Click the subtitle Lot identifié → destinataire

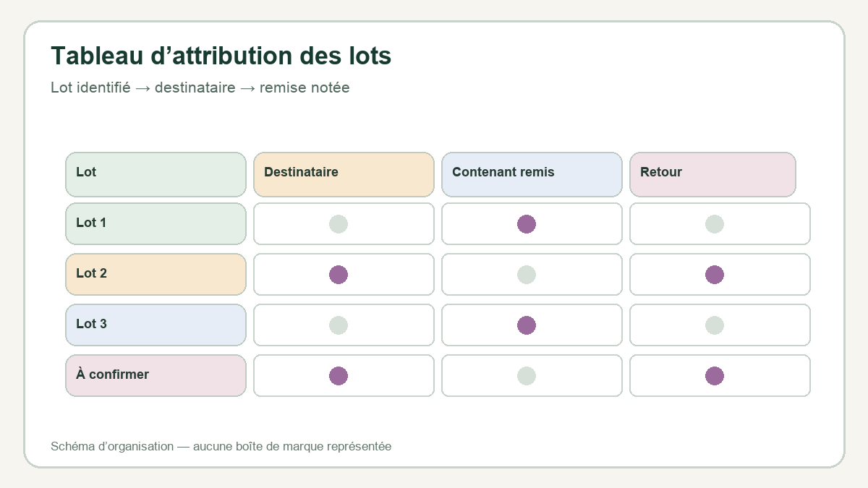coord(143,87)
